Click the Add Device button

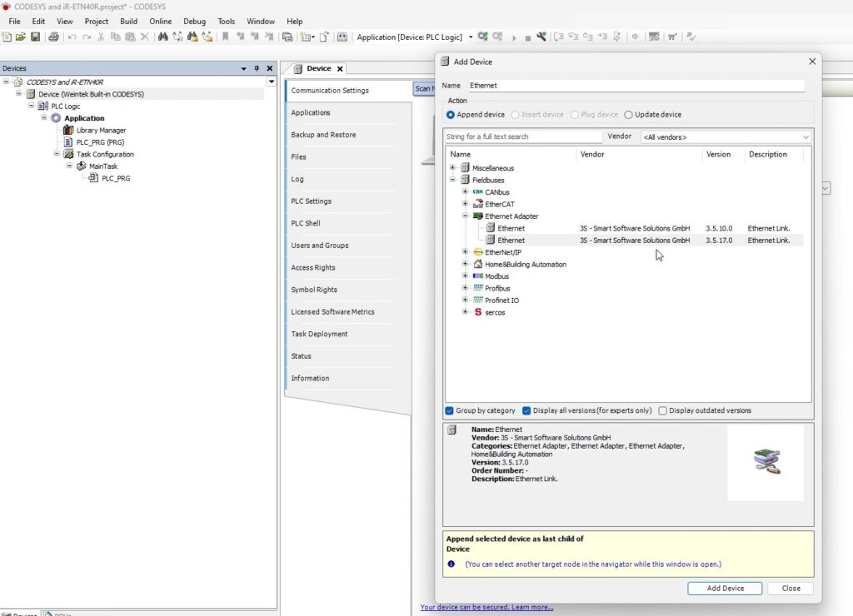click(725, 589)
